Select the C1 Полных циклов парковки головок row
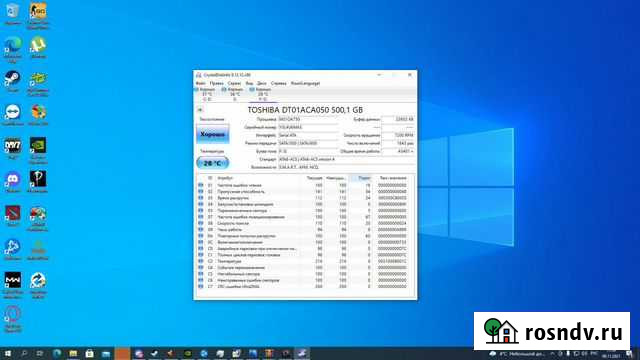Screen dimensions: 640x360 coord(302,255)
